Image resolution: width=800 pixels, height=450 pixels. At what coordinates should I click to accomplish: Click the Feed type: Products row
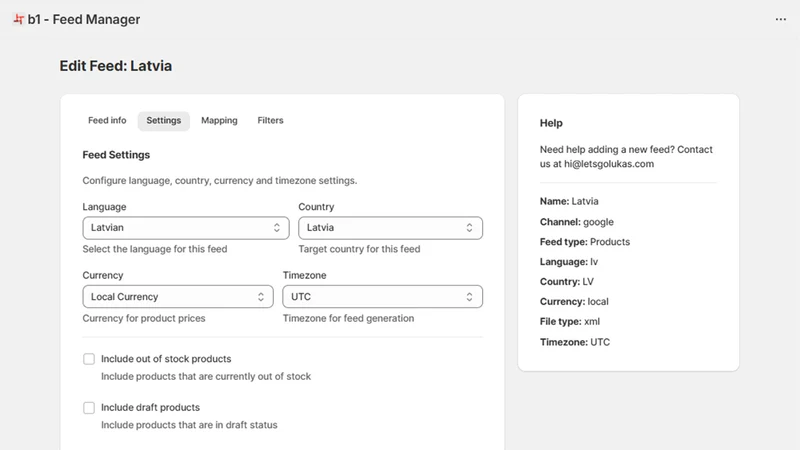[x=585, y=242]
